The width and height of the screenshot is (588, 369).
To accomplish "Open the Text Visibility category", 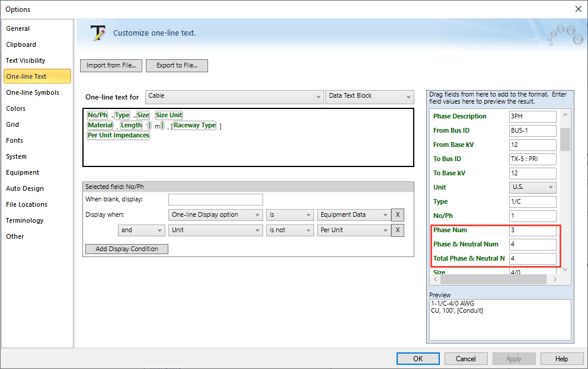I will (x=25, y=60).
